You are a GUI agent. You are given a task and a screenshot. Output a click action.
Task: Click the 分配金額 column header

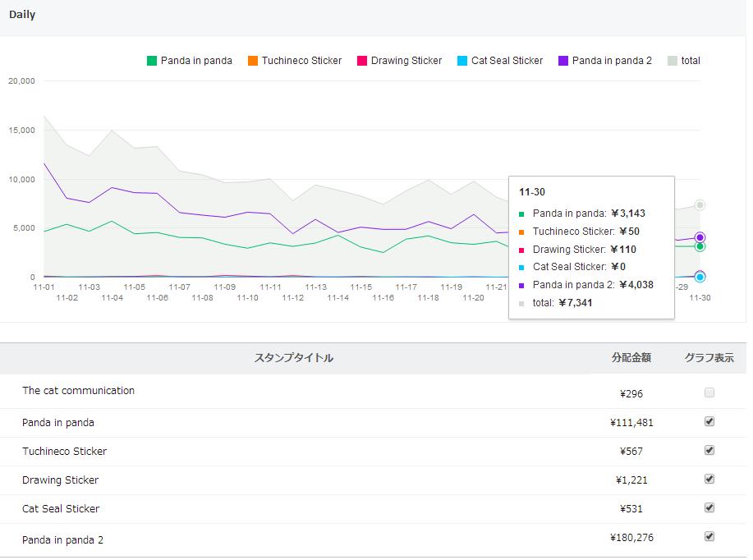click(631, 358)
